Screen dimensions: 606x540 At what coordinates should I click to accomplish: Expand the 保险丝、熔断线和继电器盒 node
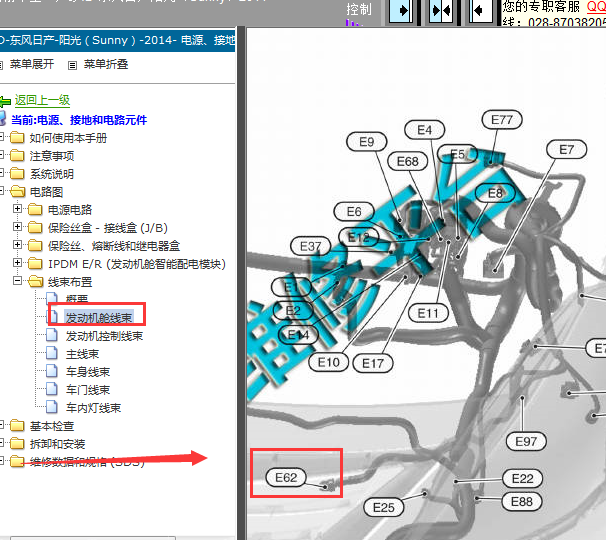pyautogui.click(x=17, y=245)
